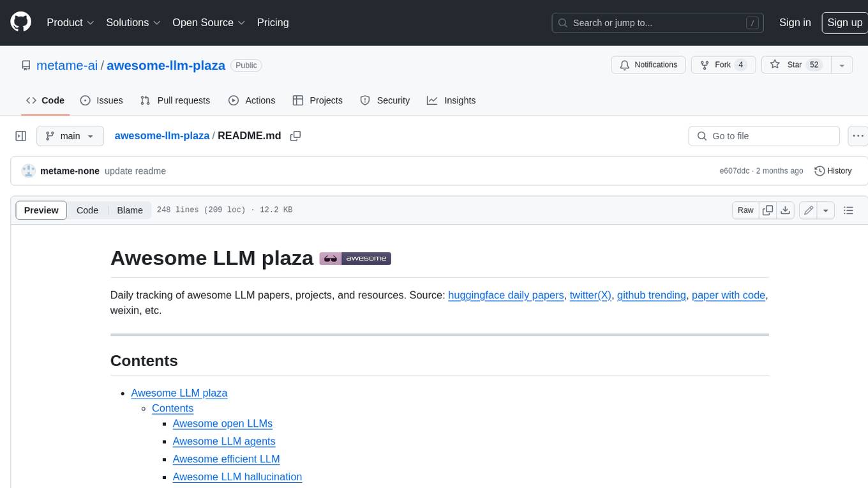Click the Notifications bell button
Screen dimensions: 868x488
648,65
